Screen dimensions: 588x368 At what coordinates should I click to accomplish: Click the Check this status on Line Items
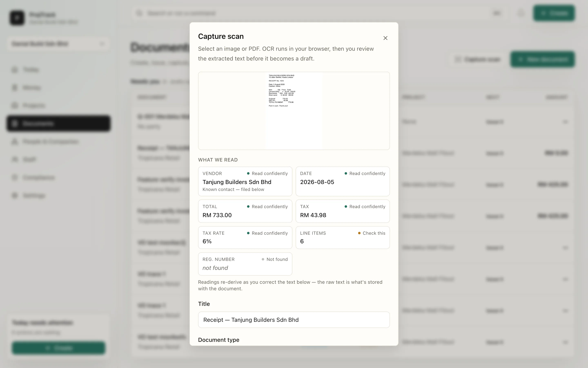click(x=372, y=233)
